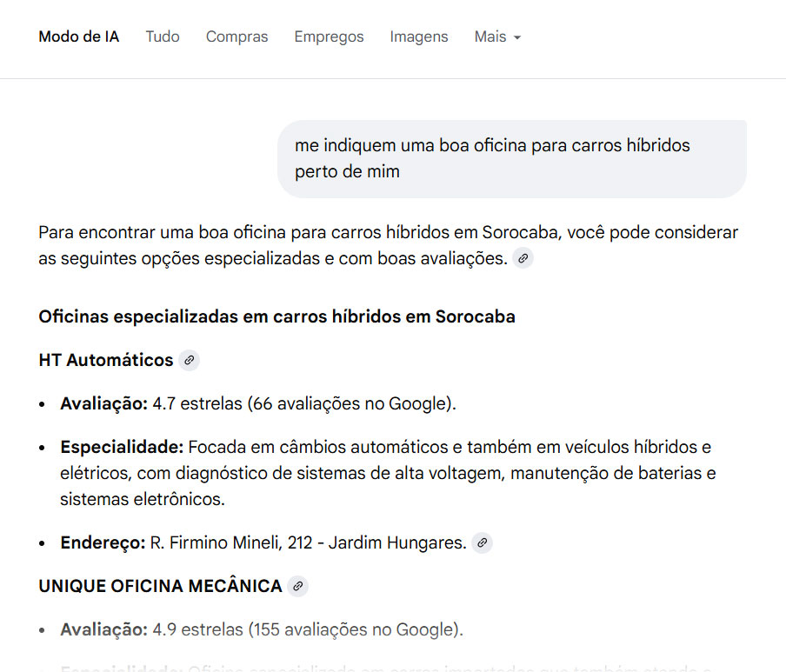Click the HT Automáticos heading
The width and height of the screenshot is (786, 672).
[106, 360]
